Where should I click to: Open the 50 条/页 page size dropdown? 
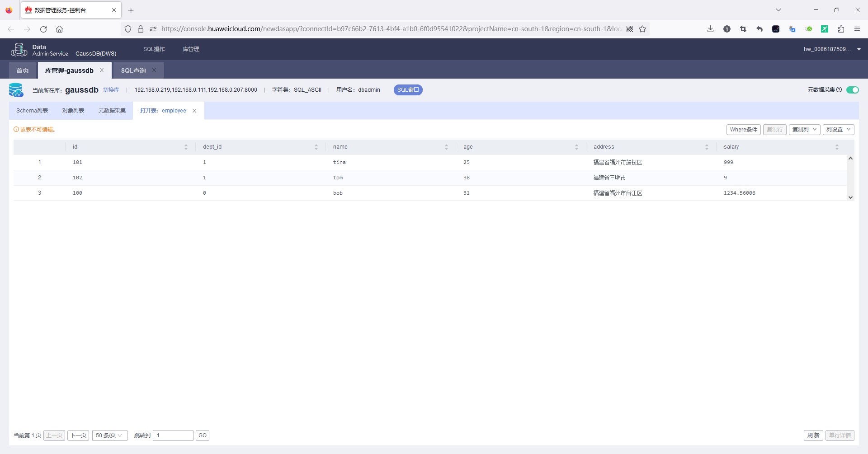109,435
